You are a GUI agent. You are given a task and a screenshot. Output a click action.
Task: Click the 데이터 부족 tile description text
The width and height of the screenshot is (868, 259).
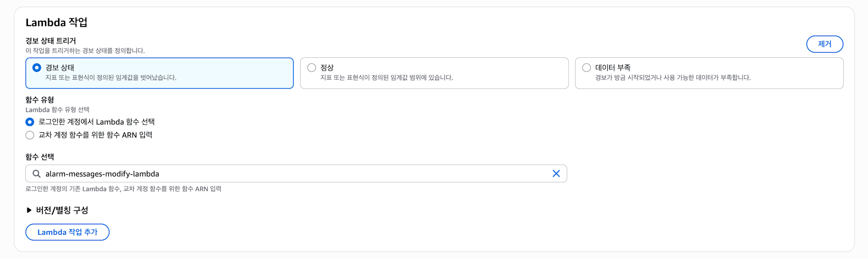tap(673, 78)
